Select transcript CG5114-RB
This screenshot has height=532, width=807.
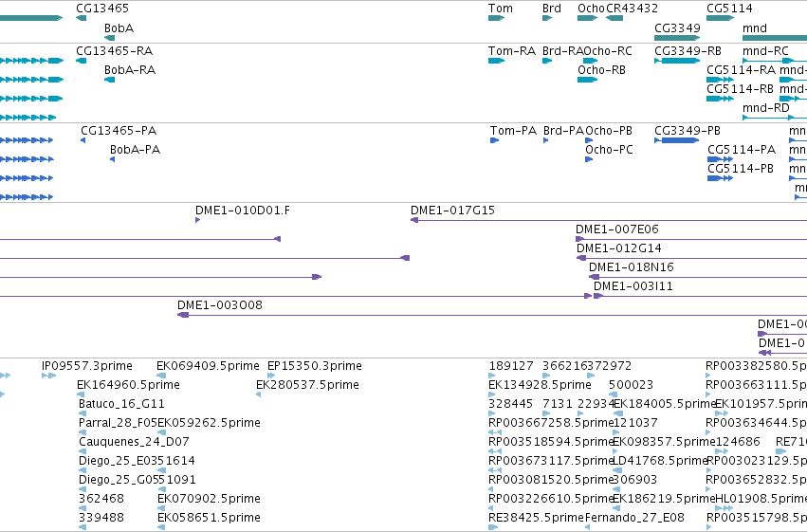point(740,89)
